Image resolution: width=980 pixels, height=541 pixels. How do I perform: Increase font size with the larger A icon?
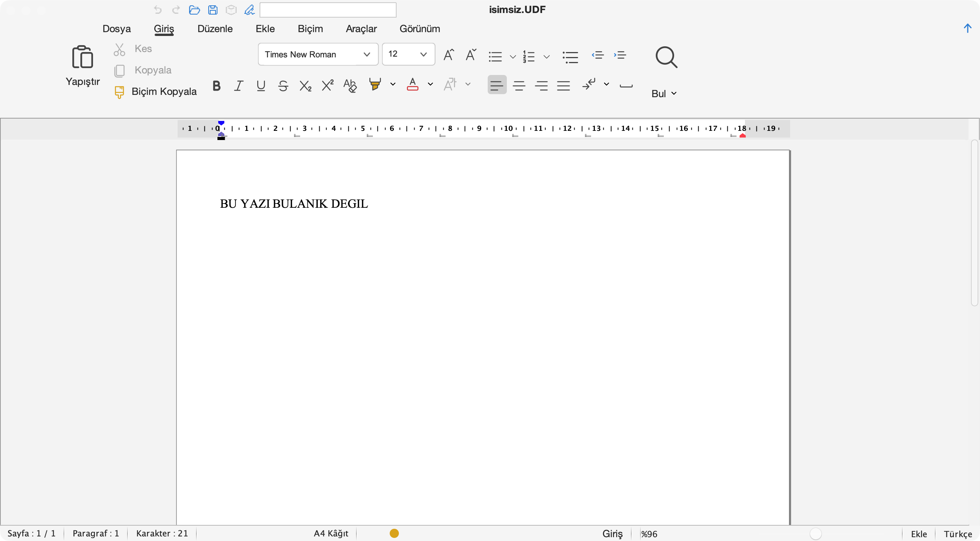(449, 55)
